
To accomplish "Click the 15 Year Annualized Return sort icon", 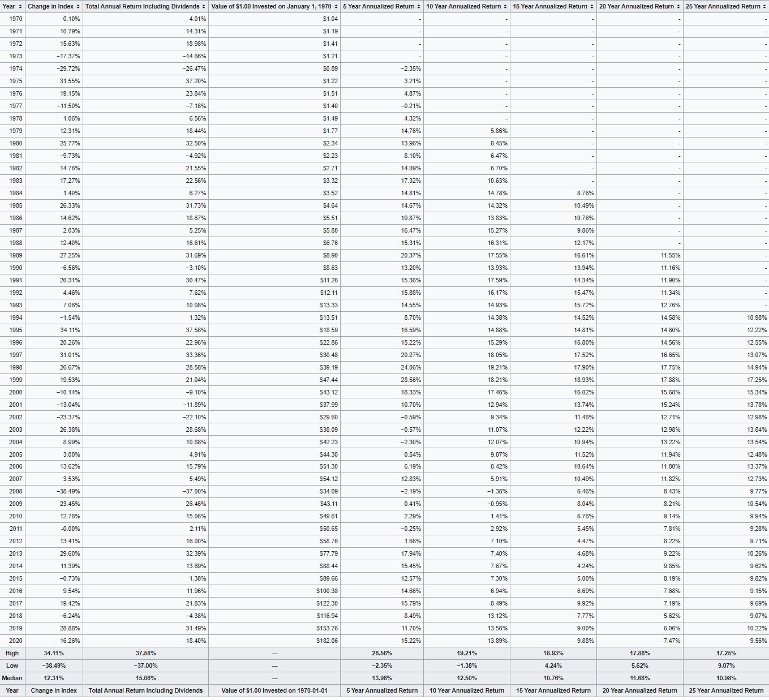I will tap(592, 6).
